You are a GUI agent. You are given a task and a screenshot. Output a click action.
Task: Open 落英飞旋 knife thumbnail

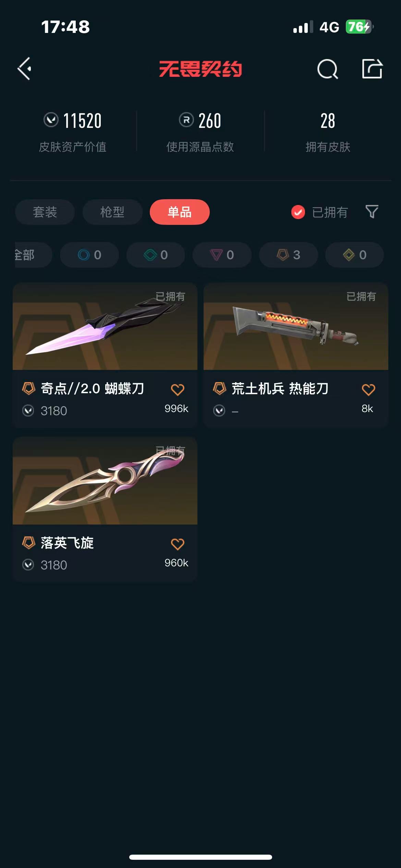coord(105,481)
